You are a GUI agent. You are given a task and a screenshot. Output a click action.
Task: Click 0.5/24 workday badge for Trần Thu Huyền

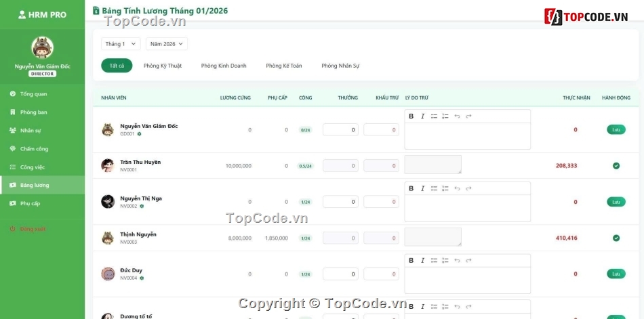pyautogui.click(x=305, y=167)
